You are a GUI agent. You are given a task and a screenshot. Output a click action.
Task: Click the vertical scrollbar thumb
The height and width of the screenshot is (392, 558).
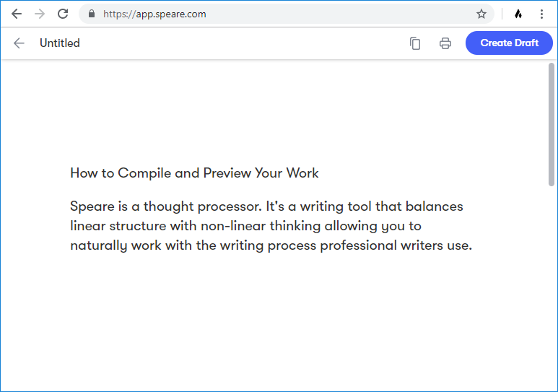click(x=552, y=125)
